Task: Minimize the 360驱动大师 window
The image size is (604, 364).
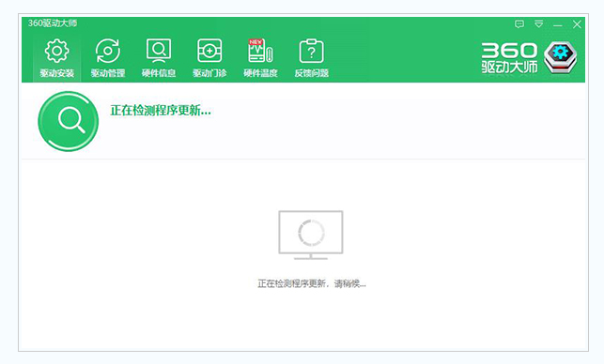Action: point(557,24)
